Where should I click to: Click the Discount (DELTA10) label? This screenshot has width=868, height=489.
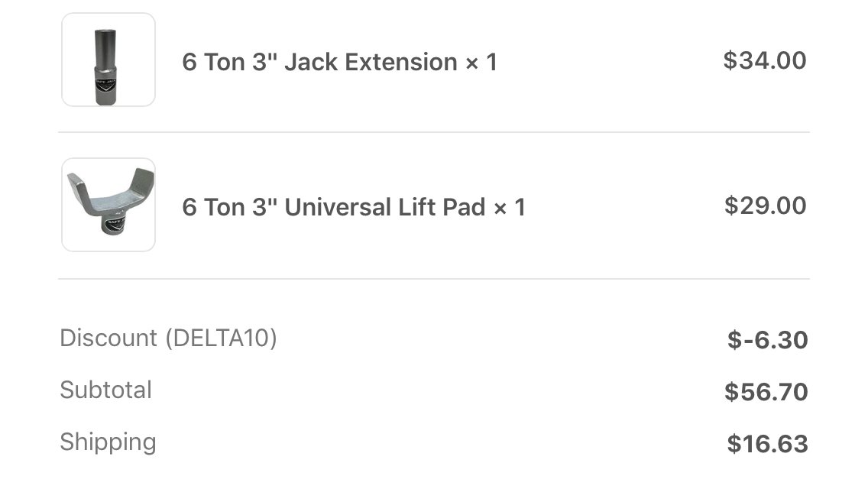pyautogui.click(x=168, y=338)
